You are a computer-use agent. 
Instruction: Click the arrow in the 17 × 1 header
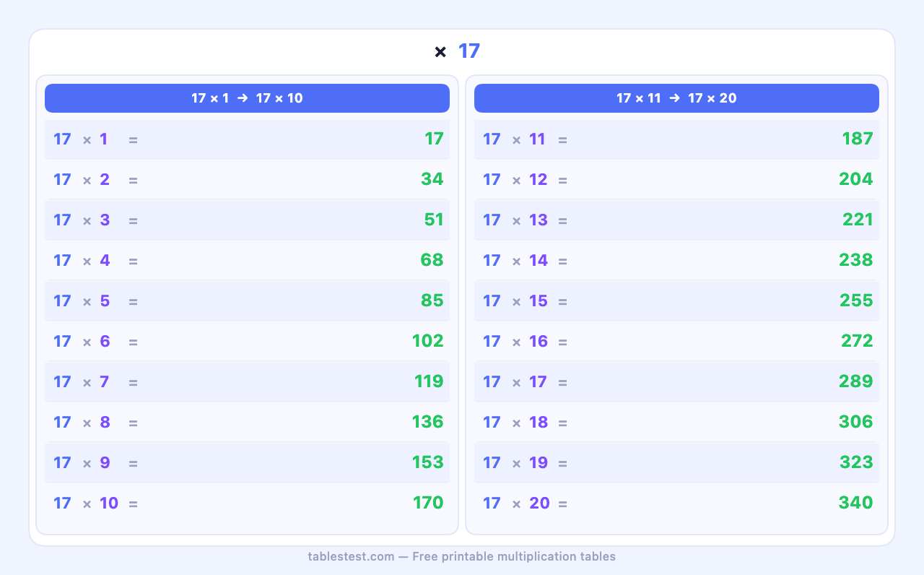[x=243, y=98]
